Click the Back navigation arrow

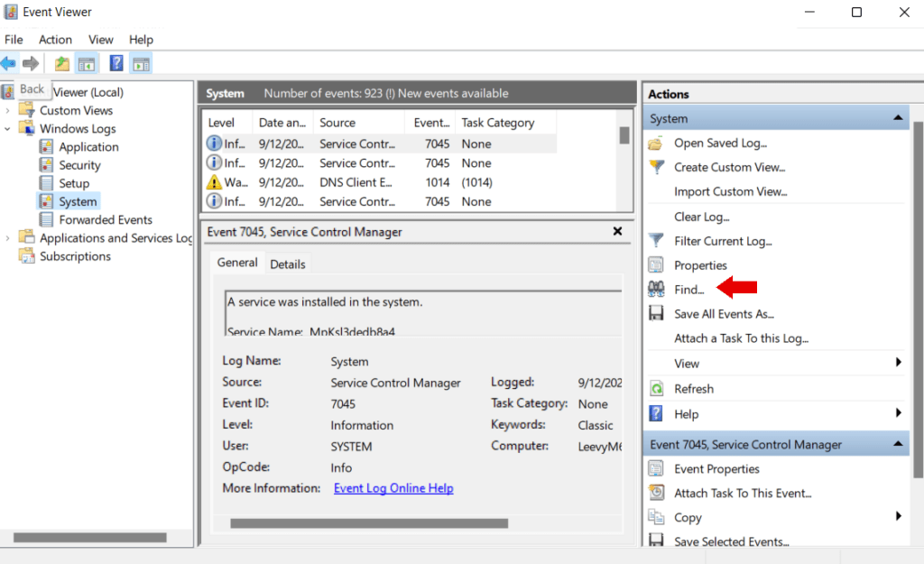(x=9, y=63)
